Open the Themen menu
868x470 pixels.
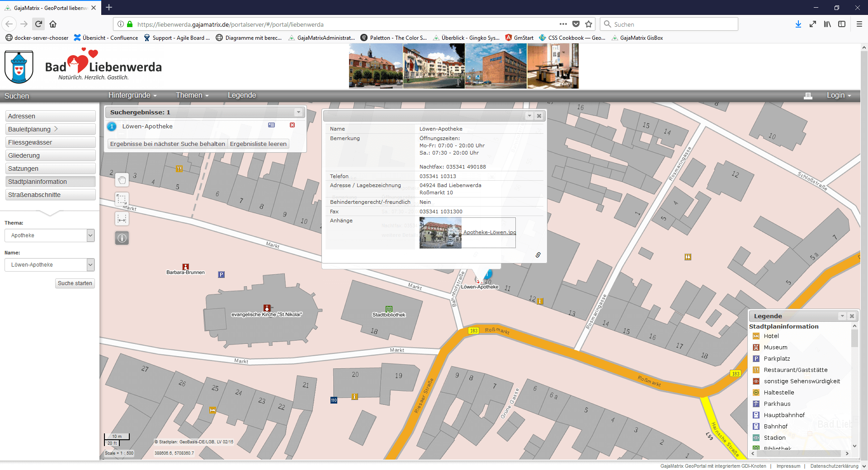click(192, 95)
